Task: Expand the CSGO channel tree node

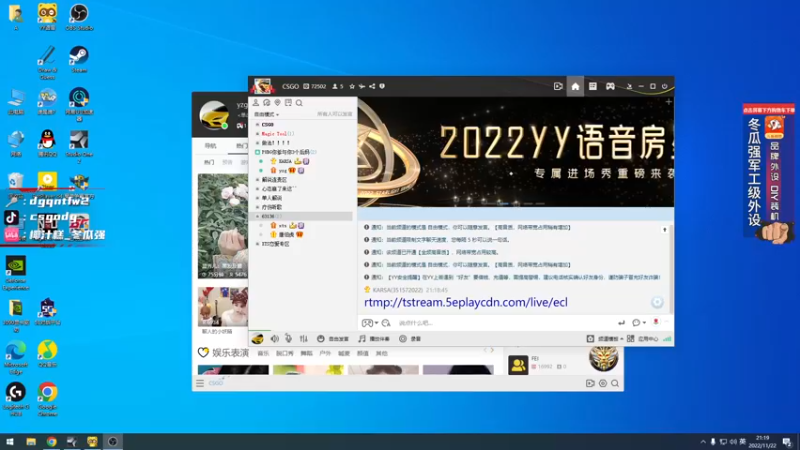Action: coord(257,124)
